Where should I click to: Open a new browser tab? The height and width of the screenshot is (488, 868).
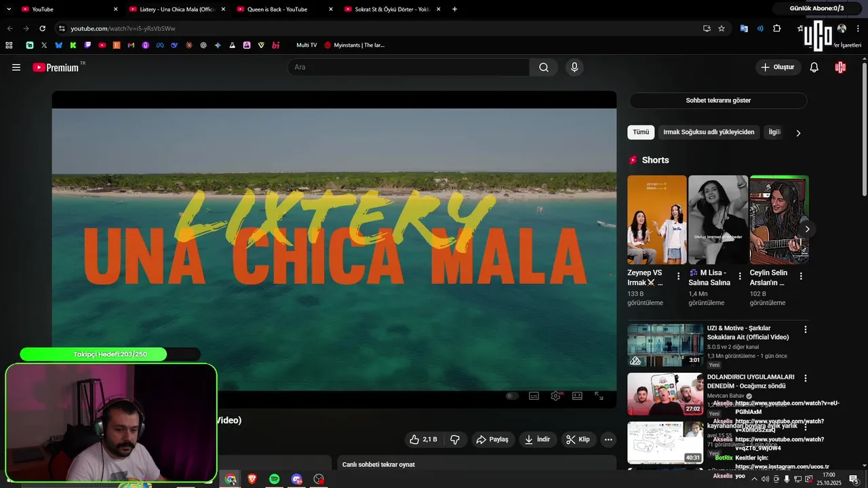click(x=454, y=9)
